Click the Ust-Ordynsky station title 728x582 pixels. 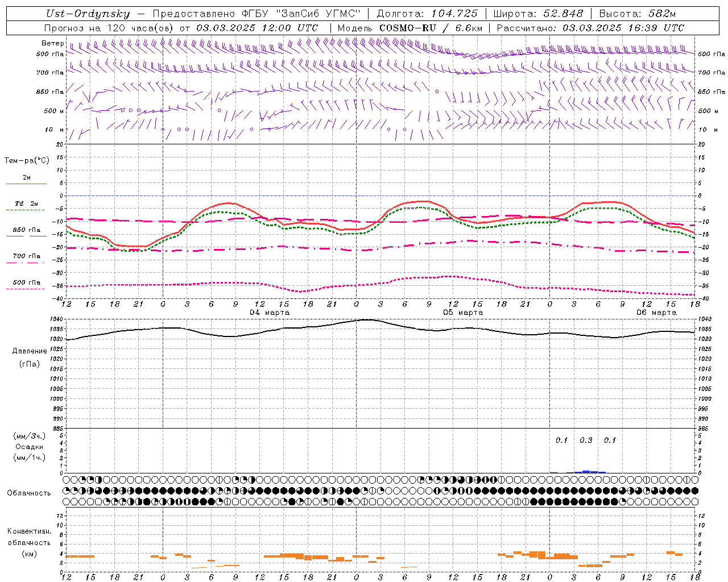click(88, 14)
